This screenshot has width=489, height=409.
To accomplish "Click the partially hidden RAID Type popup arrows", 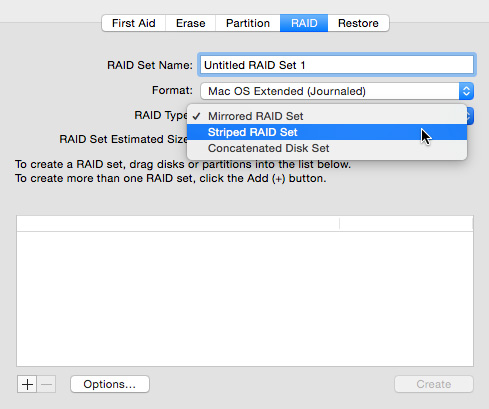I will (470, 116).
